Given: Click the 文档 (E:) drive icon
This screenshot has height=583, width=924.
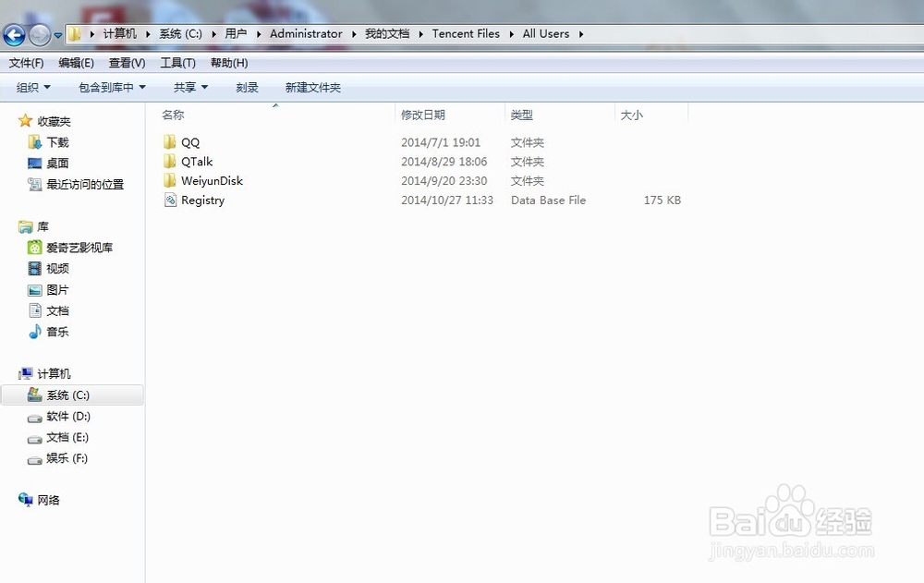Looking at the screenshot, I should pos(35,439).
